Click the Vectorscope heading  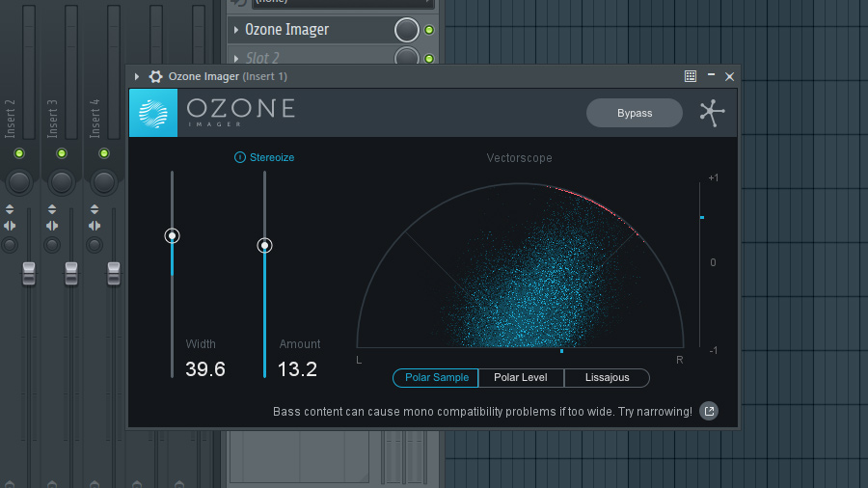pyautogui.click(x=519, y=158)
